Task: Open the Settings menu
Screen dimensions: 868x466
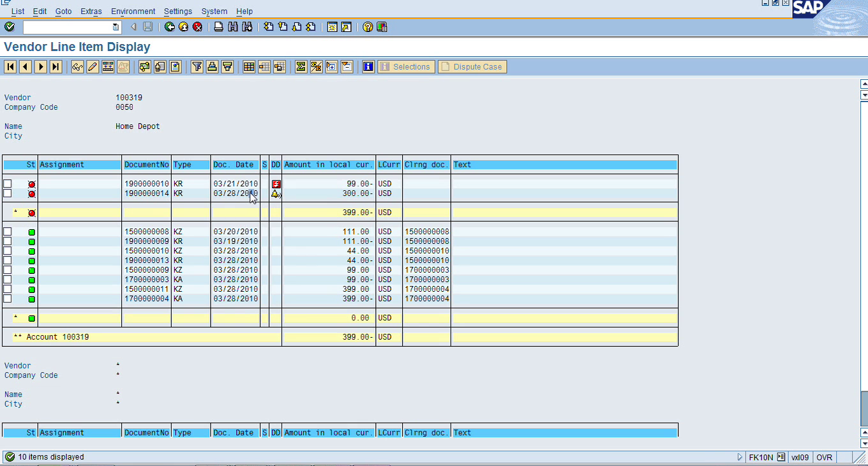Action: pyautogui.click(x=178, y=11)
